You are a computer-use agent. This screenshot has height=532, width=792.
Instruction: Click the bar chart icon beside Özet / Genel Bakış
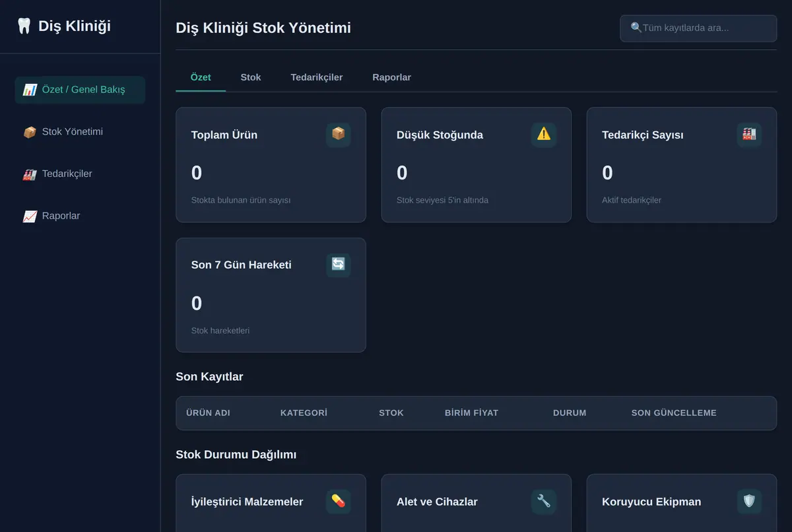(x=30, y=90)
